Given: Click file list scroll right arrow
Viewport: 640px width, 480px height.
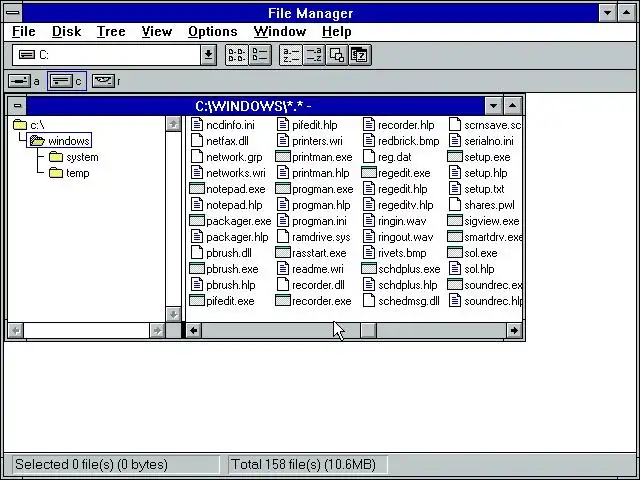Looking at the screenshot, I should (514, 330).
